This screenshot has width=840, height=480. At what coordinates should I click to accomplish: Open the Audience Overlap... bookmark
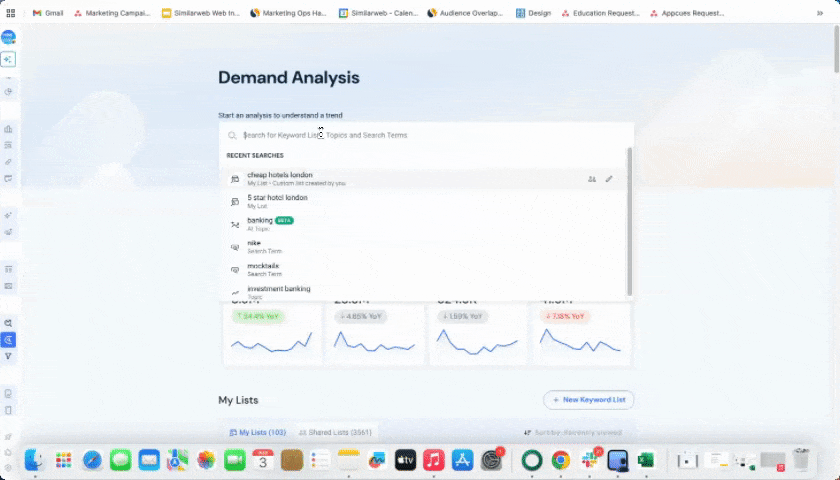coord(465,13)
